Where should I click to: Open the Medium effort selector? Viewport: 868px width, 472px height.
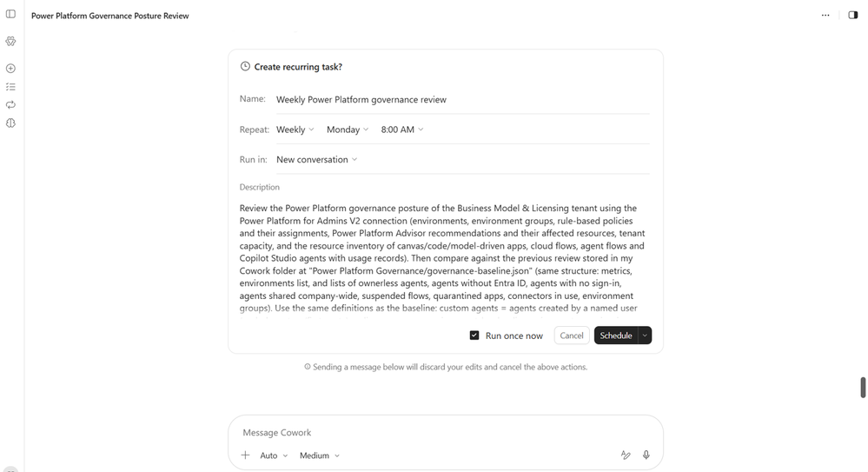(x=320, y=455)
